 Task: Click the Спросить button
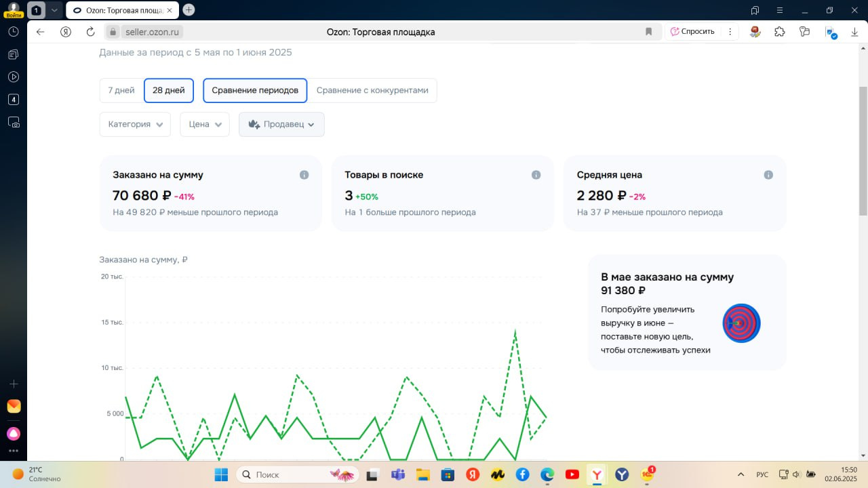coord(692,32)
